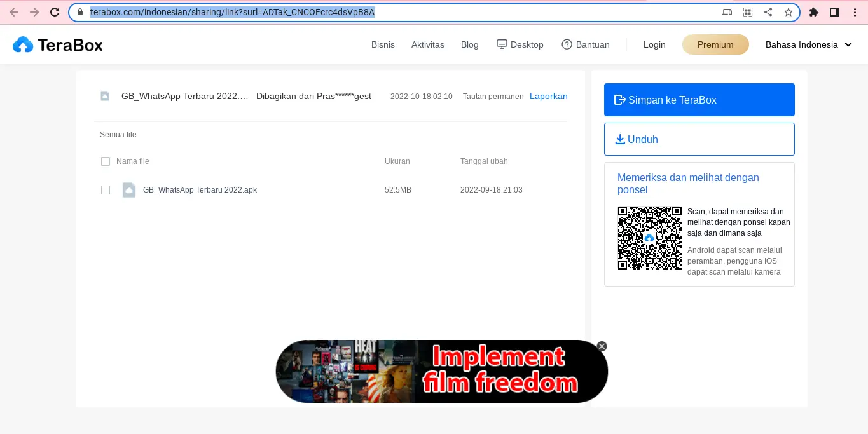Reload the page with refresh icon

click(55, 12)
